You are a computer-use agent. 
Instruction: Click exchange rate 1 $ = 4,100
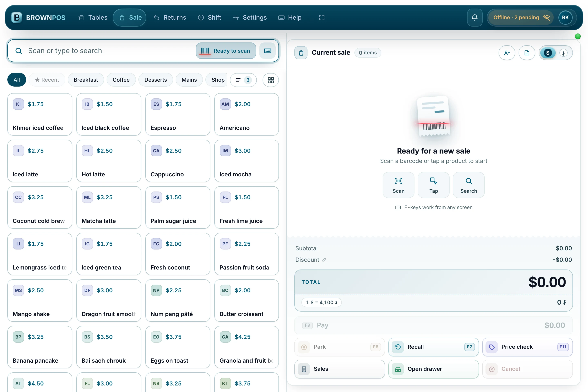[x=322, y=303]
